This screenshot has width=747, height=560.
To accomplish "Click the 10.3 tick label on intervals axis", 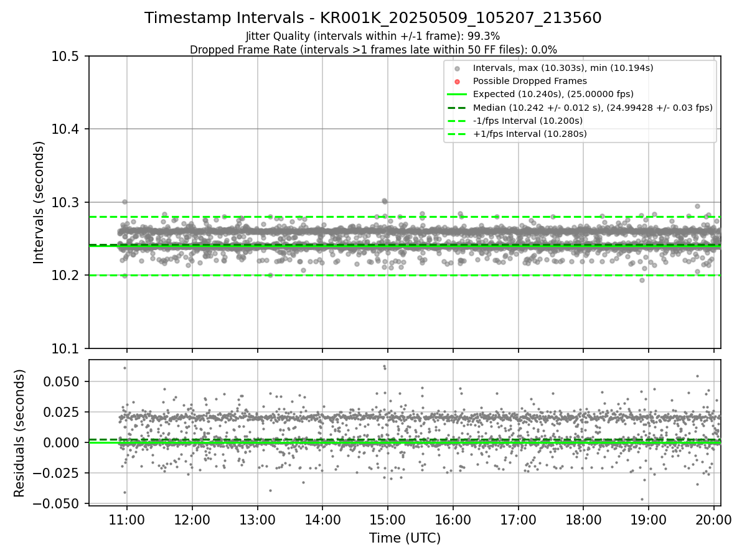I will 65,202.
